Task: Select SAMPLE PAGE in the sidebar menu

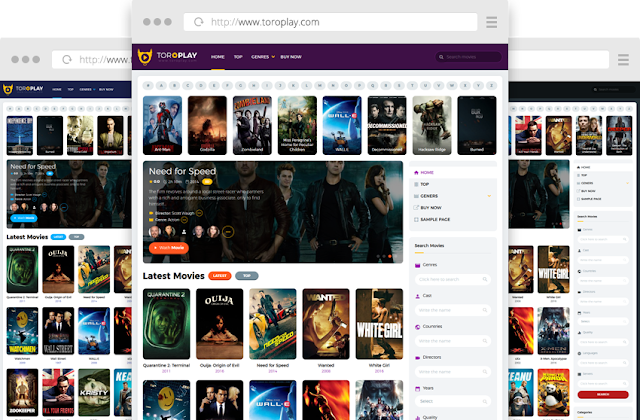Action: click(x=435, y=220)
